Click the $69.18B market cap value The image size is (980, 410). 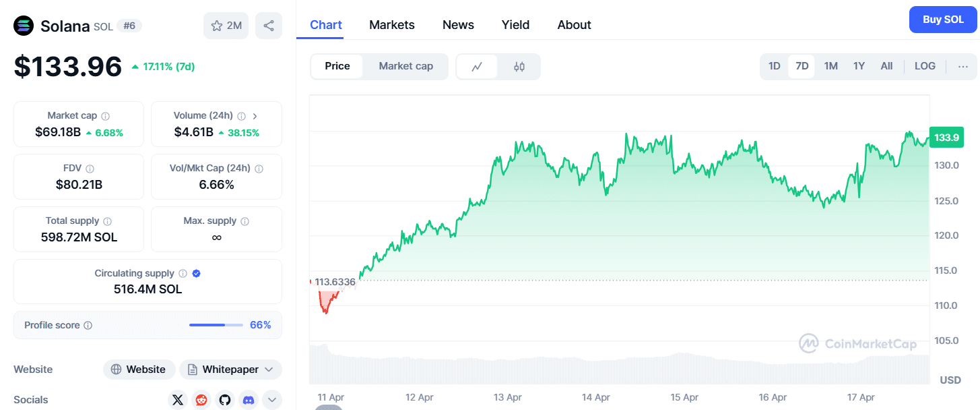(x=59, y=132)
